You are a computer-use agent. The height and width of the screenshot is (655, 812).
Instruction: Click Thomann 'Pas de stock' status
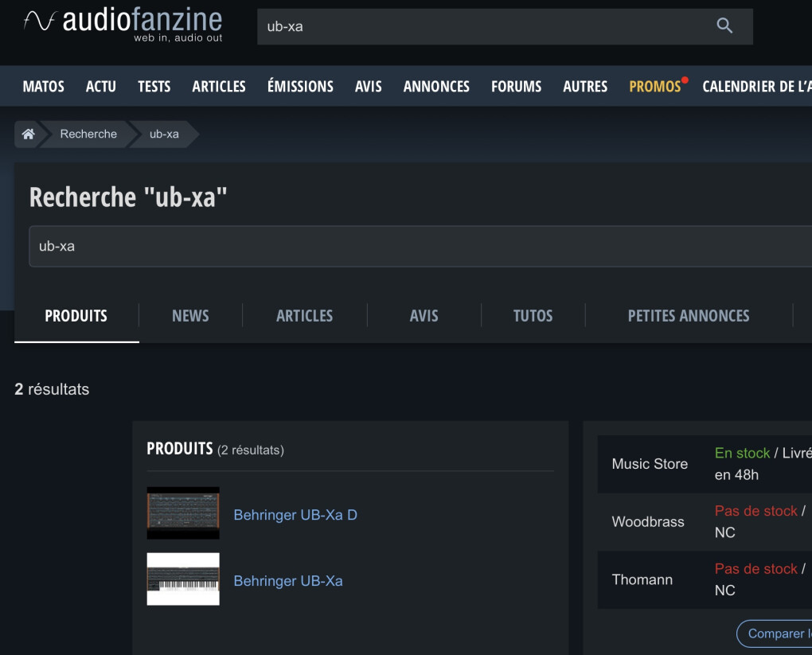[756, 569]
